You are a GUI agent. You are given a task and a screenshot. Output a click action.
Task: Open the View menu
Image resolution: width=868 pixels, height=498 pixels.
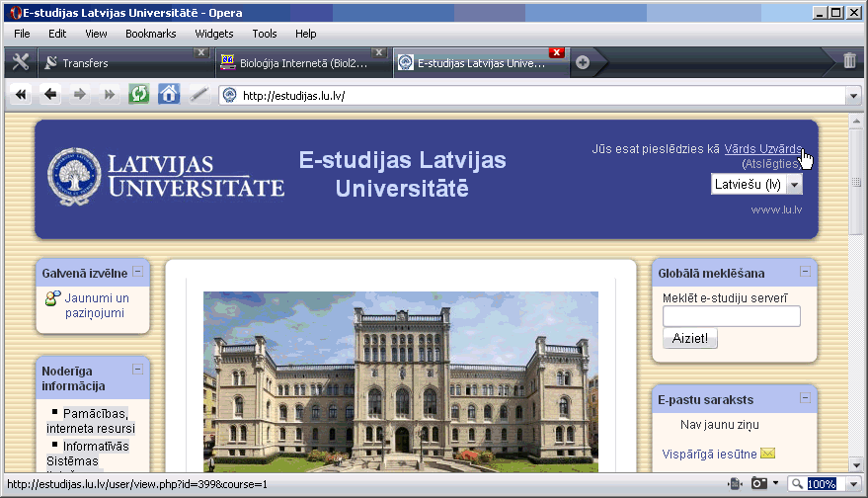tap(96, 34)
